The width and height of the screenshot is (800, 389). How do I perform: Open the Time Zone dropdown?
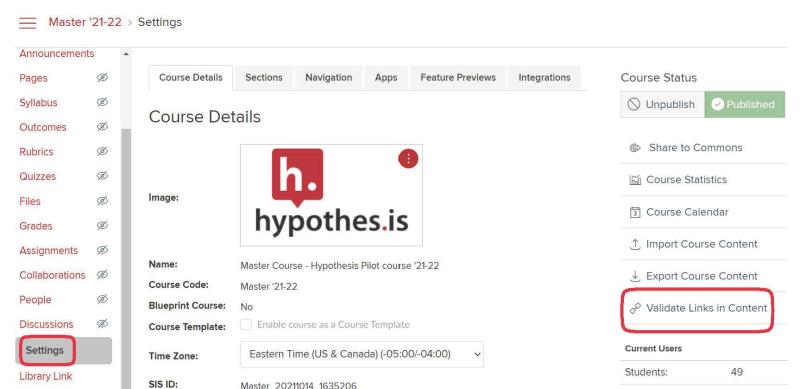[362, 354]
